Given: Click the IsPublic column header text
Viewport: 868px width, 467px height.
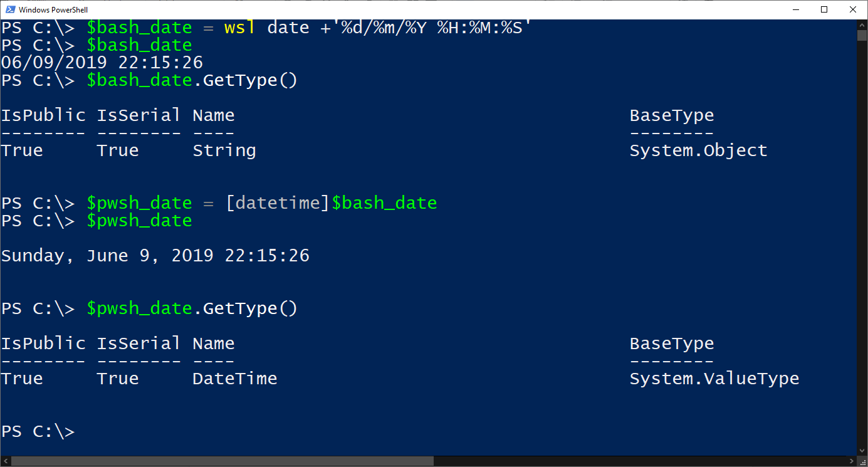Looking at the screenshot, I should click(x=43, y=115).
